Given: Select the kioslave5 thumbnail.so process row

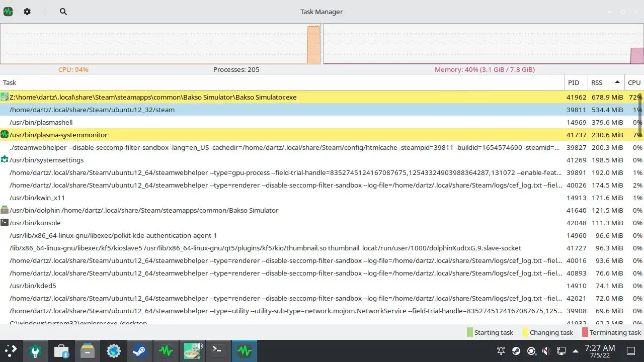Looking at the screenshot, I should pos(322,248).
